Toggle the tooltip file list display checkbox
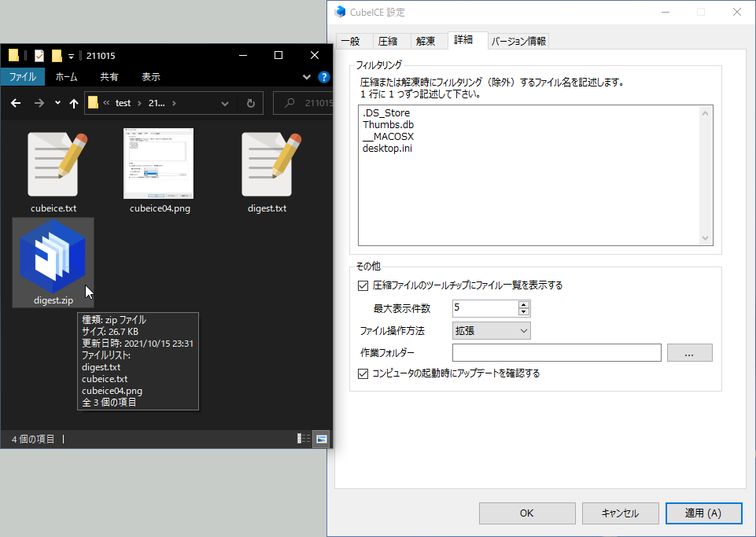Viewport: 756px width, 537px height. [x=363, y=285]
